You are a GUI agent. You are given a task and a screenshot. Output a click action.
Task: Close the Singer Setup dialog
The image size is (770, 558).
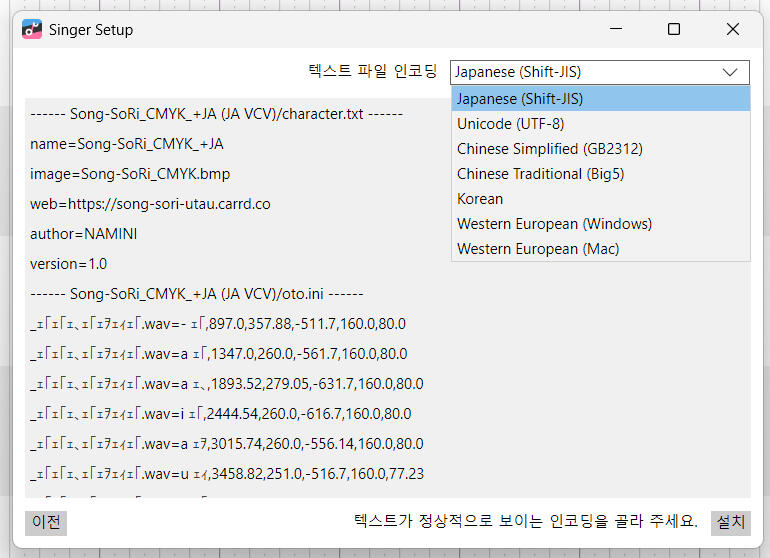733,29
